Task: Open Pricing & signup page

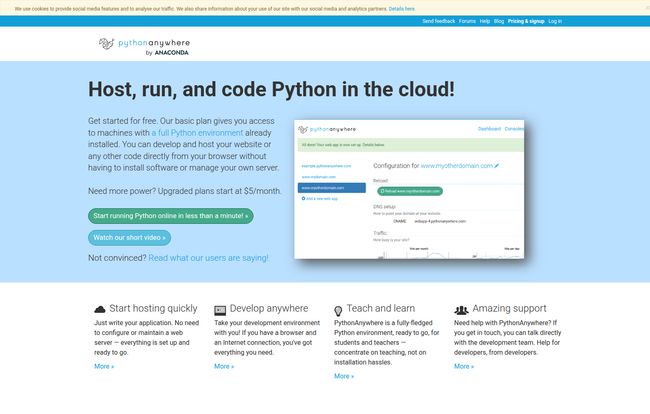Action: (x=526, y=21)
